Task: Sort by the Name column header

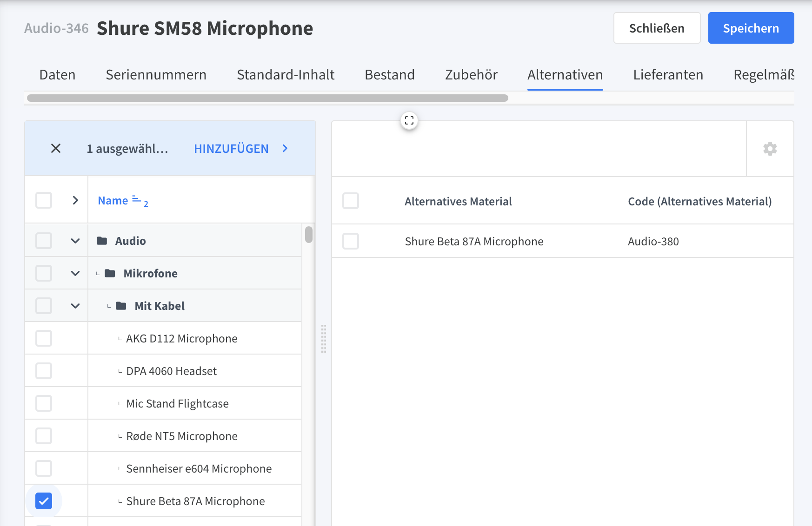Action: (113, 200)
